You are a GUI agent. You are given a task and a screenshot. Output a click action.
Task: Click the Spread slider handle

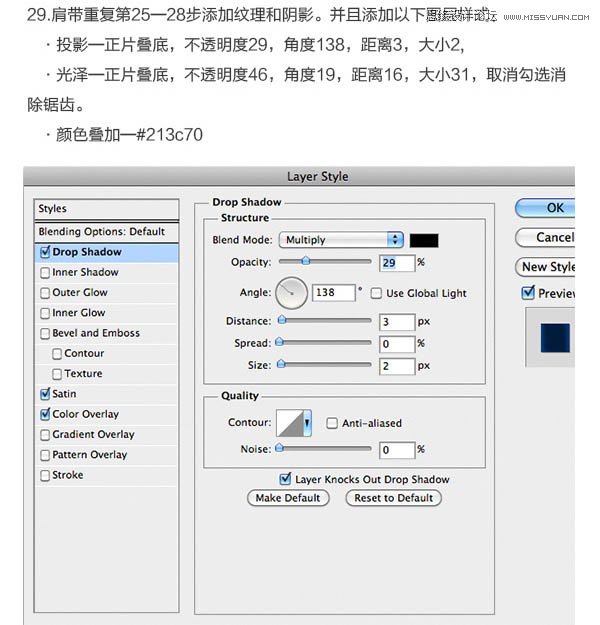(280, 342)
